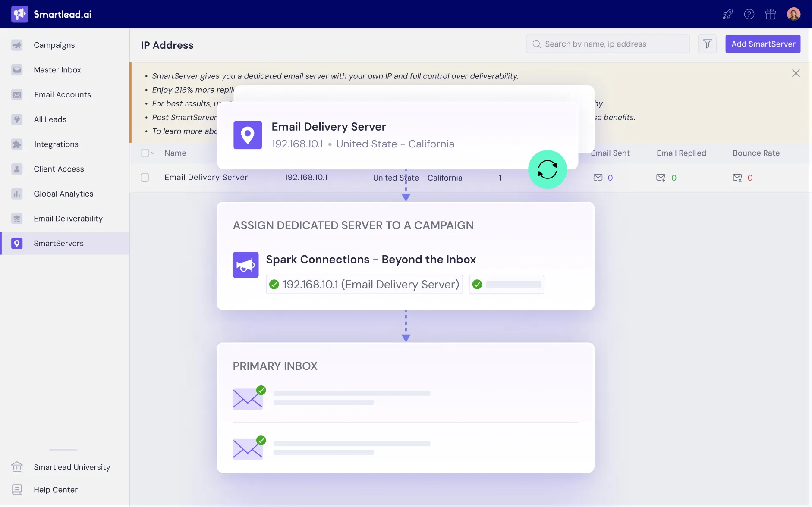This screenshot has width=812, height=507.
Task: Click the 192.168.10.1 (Email Delivery Server) chip
Action: 365,285
